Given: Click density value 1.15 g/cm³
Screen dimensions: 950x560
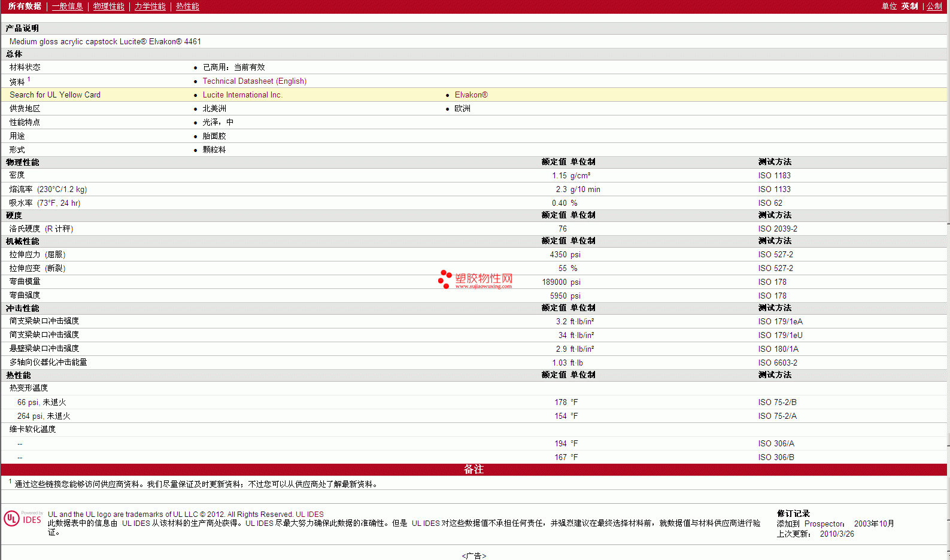Looking at the screenshot, I should point(571,176).
